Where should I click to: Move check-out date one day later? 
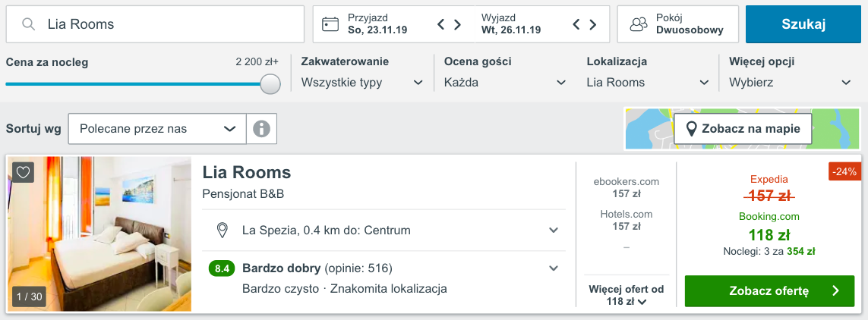(x=593, y=24)
